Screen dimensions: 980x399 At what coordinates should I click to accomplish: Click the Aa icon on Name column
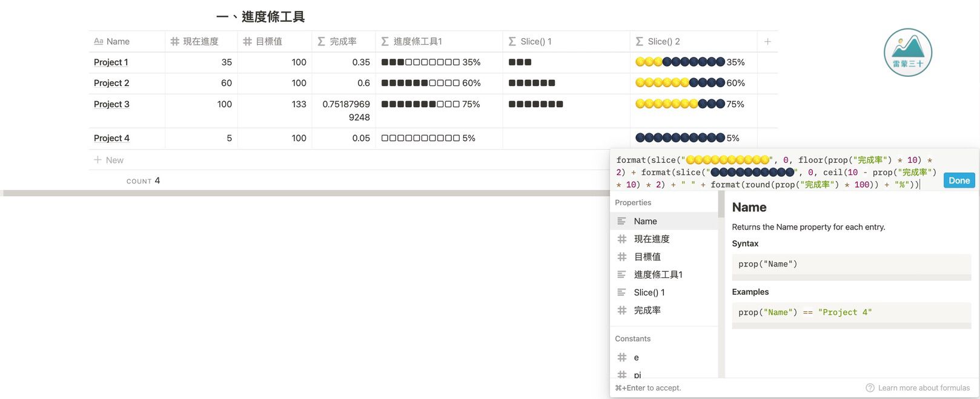98,42
